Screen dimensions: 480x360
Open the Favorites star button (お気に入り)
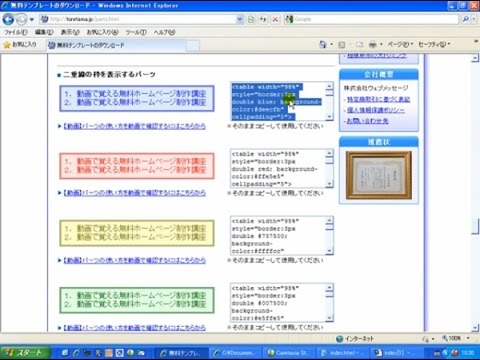[x=20, y=44]
